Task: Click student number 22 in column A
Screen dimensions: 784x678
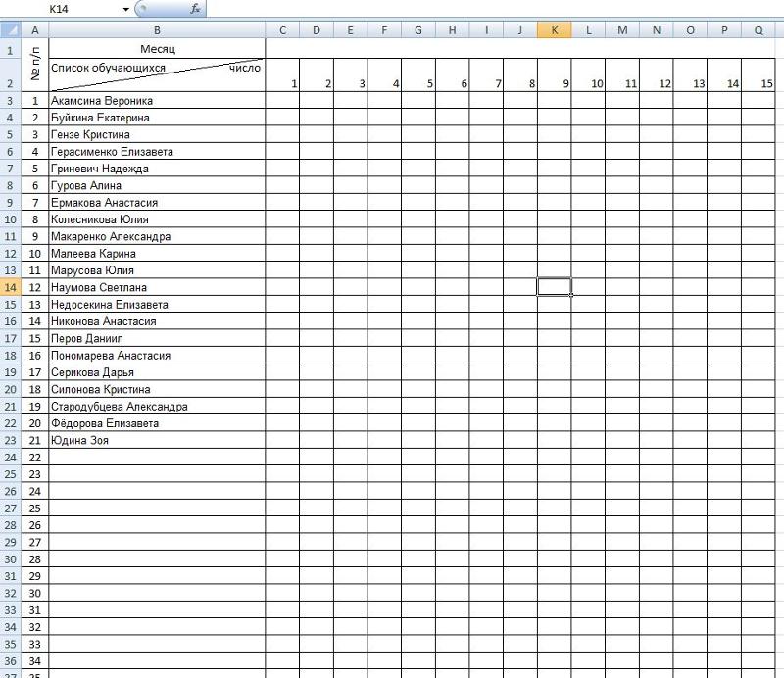Action: [x=35, y=458]
